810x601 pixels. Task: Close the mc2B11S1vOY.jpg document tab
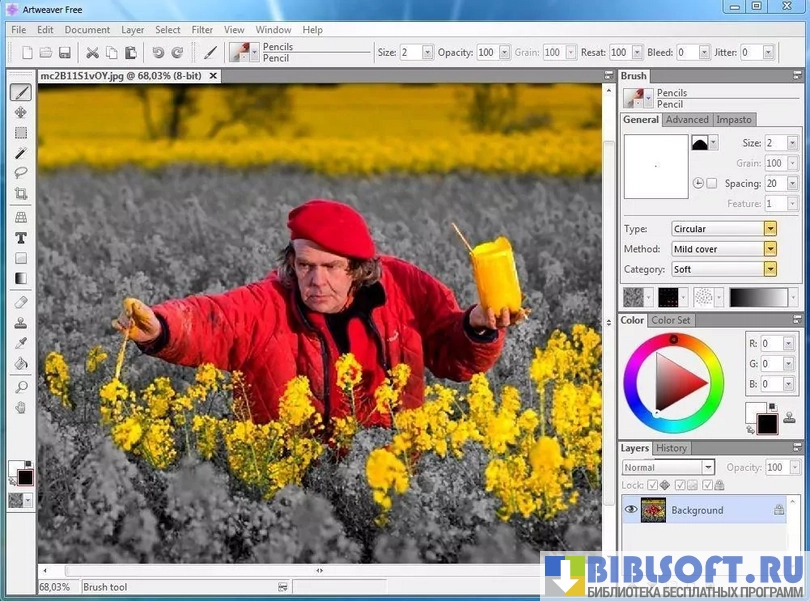[213, 75]
